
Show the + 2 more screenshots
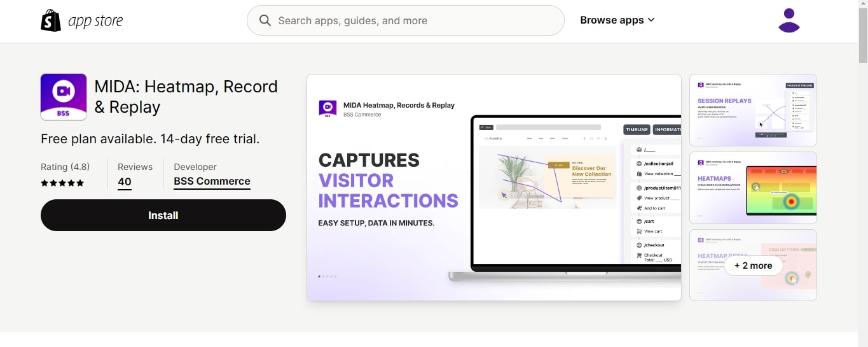pos(753,266)
